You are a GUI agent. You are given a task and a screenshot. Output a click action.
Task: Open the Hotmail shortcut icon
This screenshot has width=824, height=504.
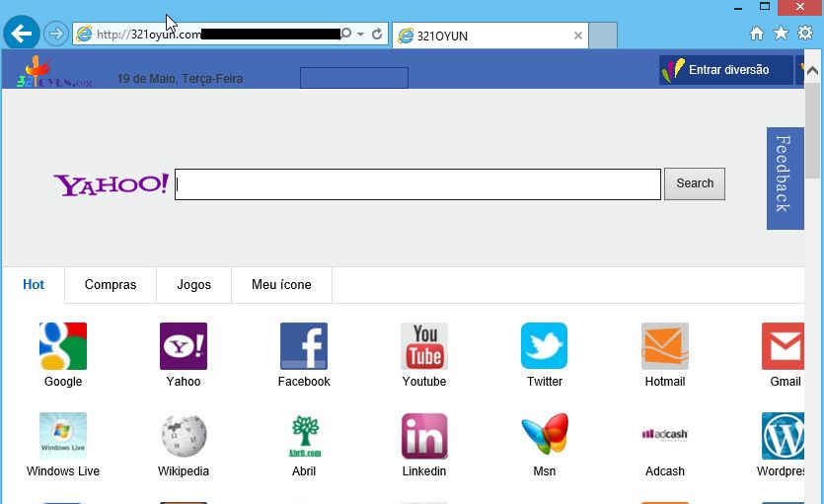pyautogui.click(x=665, y=346)
